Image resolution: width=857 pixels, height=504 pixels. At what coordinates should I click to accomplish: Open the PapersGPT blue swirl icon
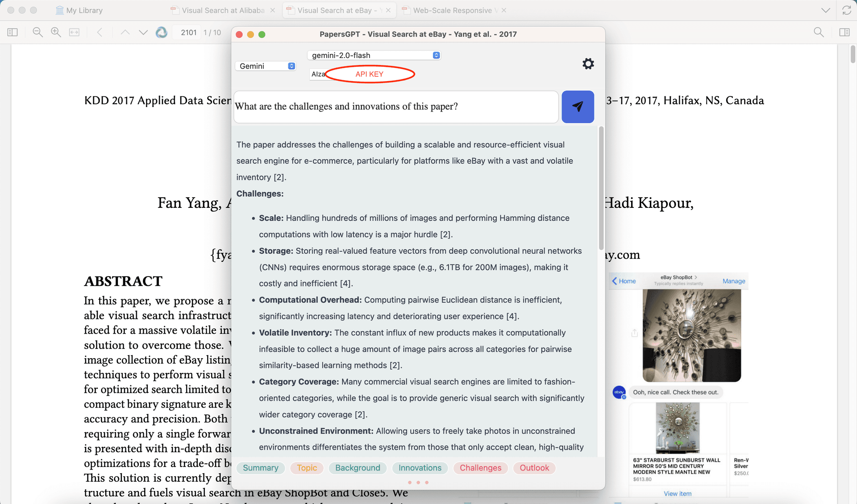coord(161,32)
